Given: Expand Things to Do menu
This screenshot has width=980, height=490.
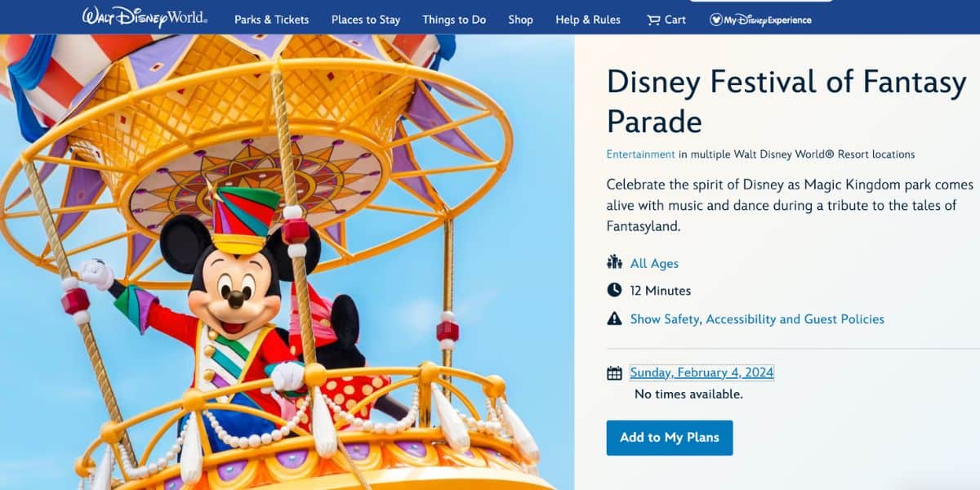Looking at the screenshot, I should coord(454,20).
